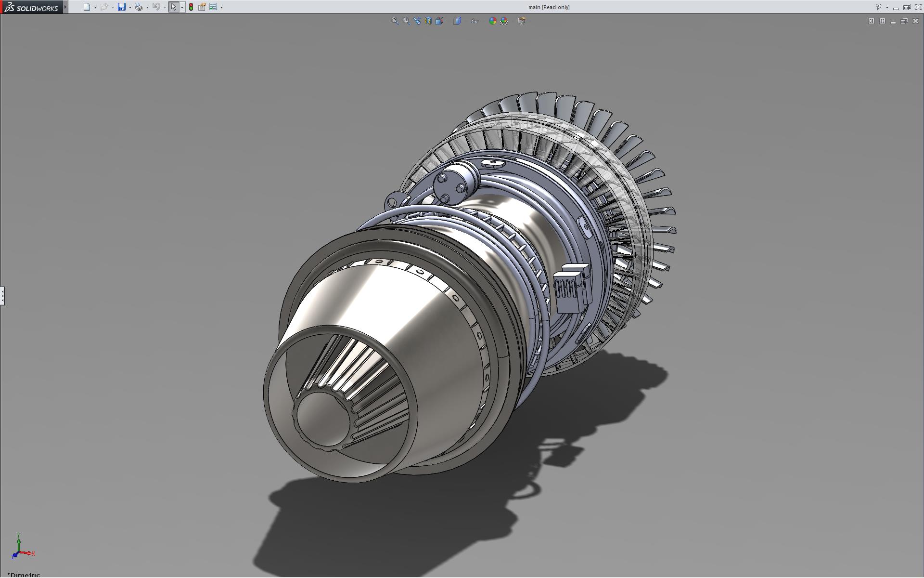Toggle the Select cursor tool
Image resolution: width=924 pixels, height=578 pixels.
pyautogui.click(x=173, y=7)
